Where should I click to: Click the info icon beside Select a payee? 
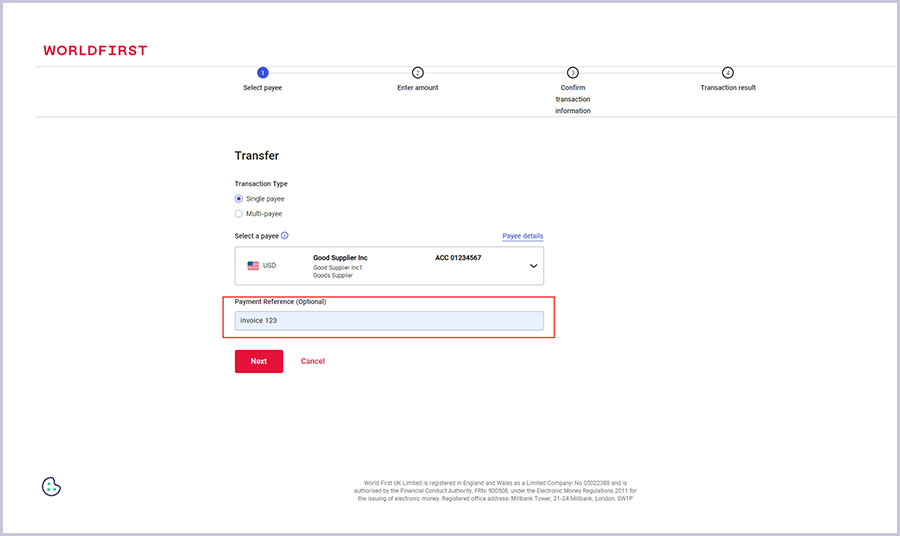285,236
